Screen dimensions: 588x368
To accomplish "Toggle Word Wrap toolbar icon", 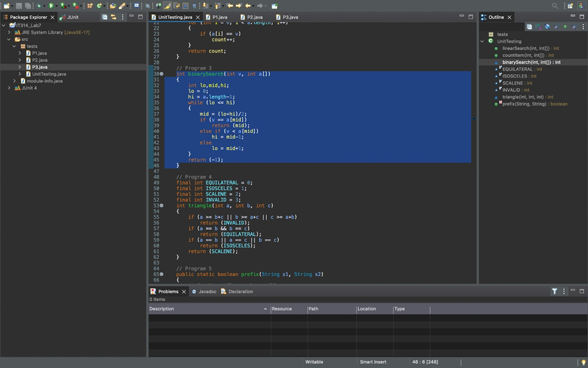I will (x=176, y=6).
